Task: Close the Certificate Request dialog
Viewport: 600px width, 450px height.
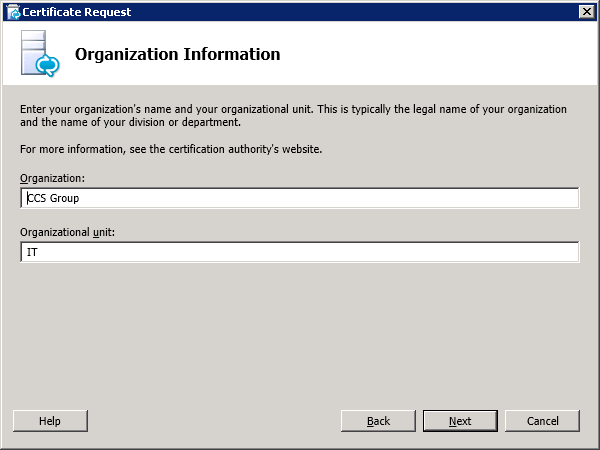Action: coord(586,12)
